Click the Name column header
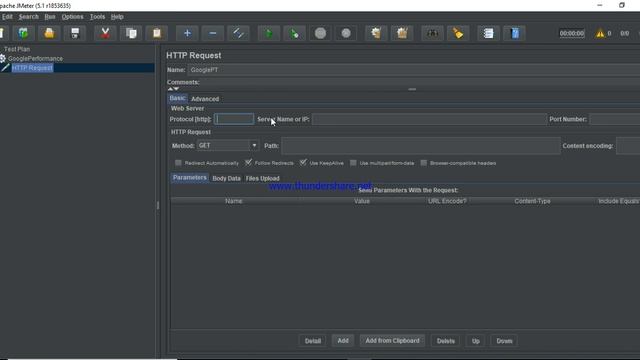 click(234, 201)
